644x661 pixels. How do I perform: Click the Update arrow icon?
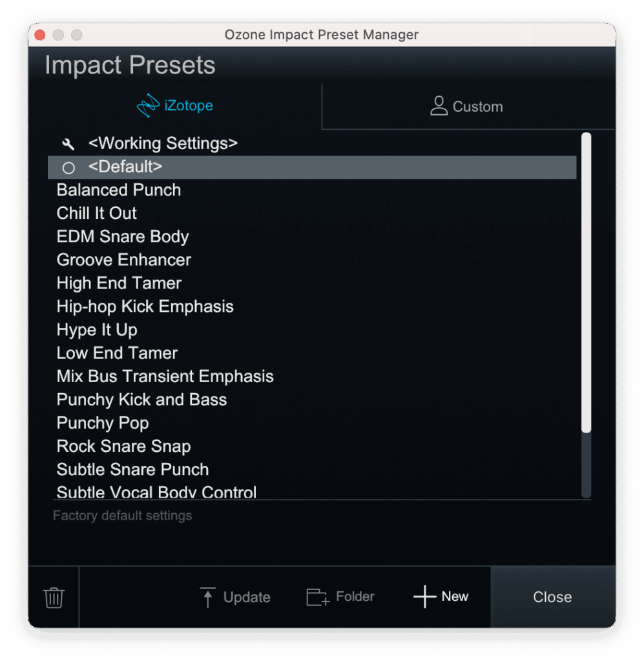208,597
